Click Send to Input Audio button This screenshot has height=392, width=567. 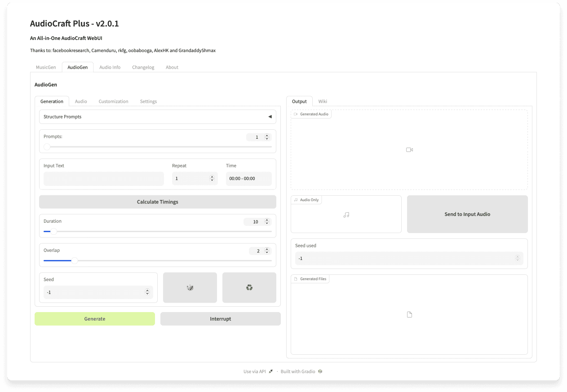pyautogui.click(x=467, y=214)
